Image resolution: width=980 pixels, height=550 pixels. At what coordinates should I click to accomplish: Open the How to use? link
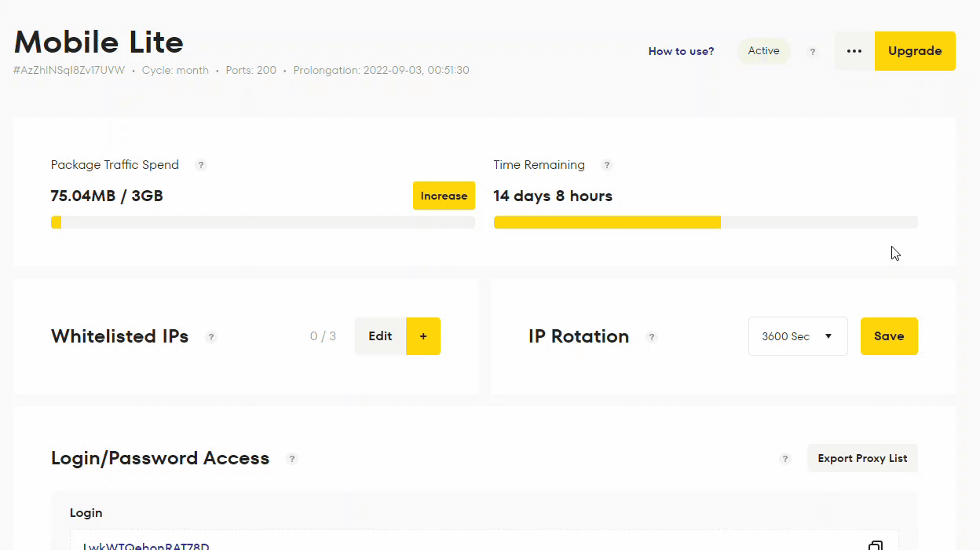681,51
